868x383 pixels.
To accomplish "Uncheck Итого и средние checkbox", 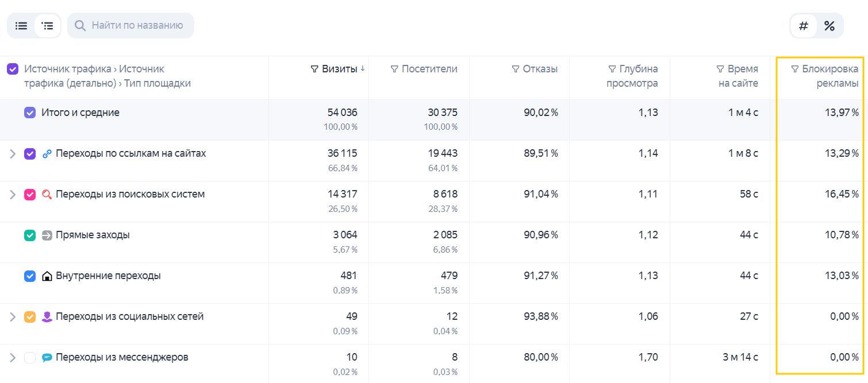I will pyautogui.click(x=30, y=113).
